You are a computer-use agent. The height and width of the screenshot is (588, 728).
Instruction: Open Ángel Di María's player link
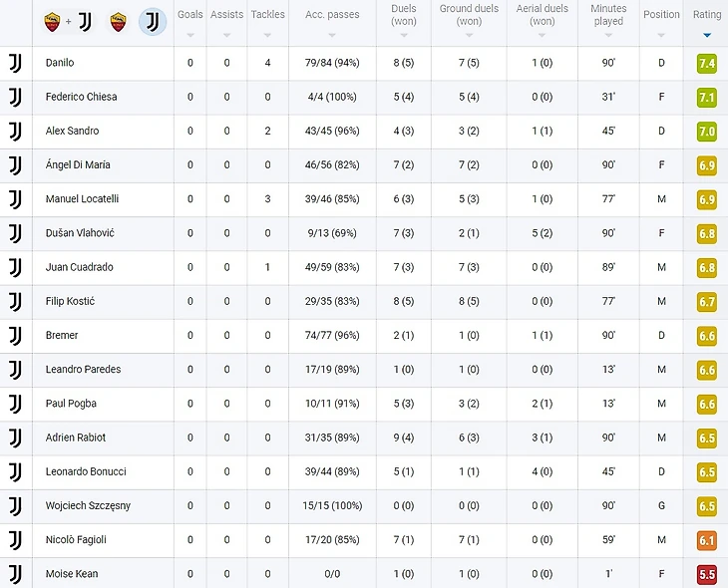(78, 165)
